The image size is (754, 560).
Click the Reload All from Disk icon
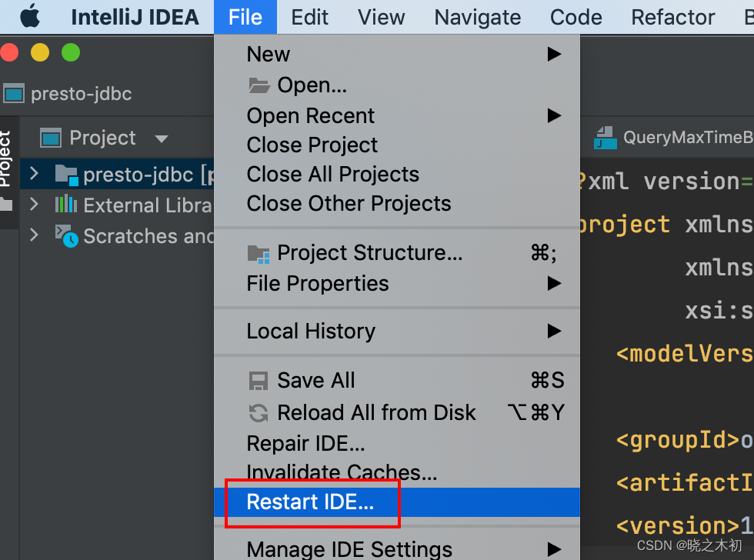(x=259, y=413)
